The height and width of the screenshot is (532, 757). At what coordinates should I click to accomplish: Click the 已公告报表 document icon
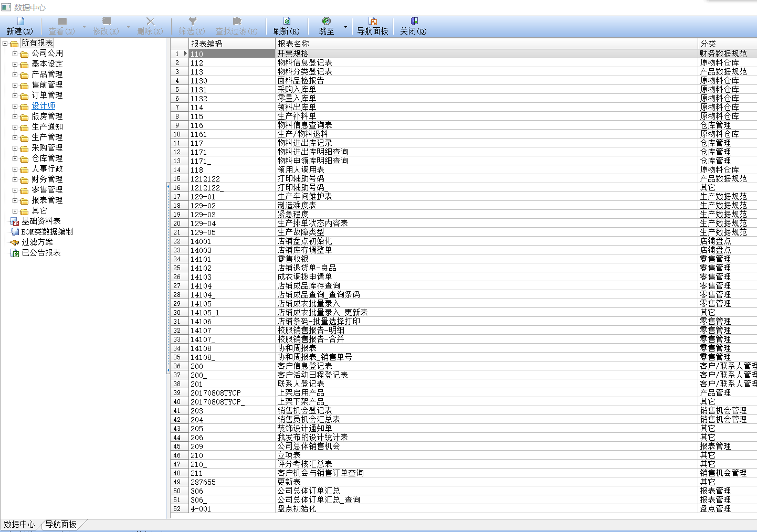[15, 253]
